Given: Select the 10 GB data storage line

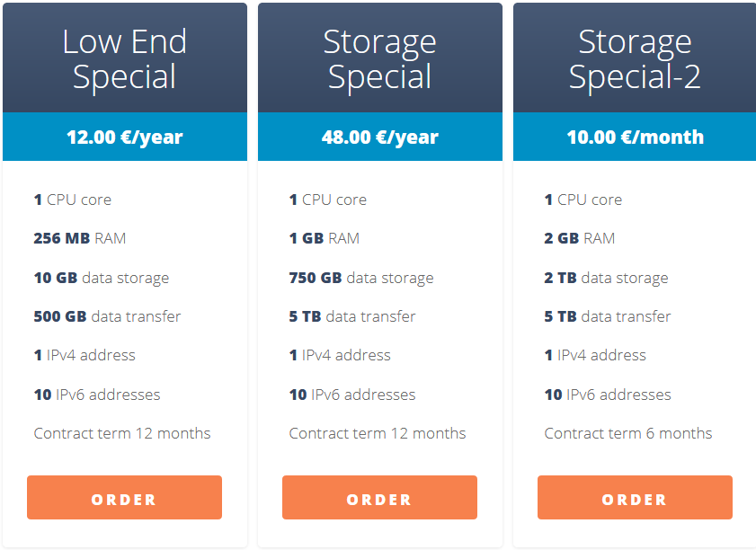Looking at the screenshot, I should tap(101, 278).
